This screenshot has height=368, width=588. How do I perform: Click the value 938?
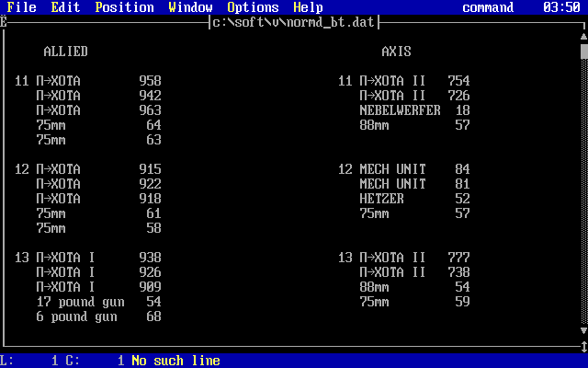[150, 258]
